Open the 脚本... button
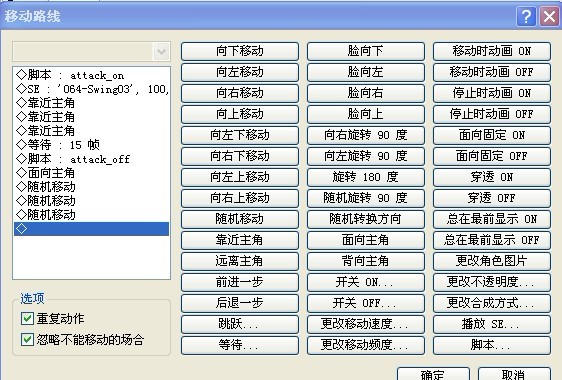 (492, 345)
